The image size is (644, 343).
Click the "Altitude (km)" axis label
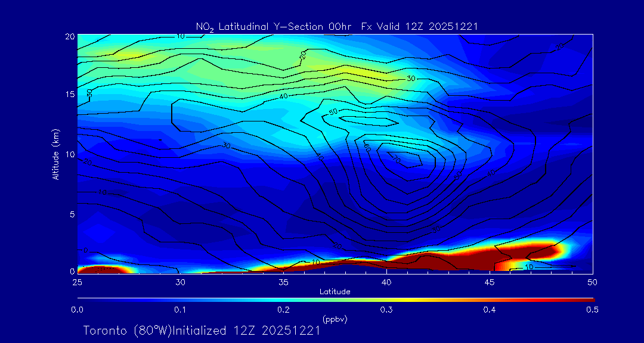(x=55, y=154)
